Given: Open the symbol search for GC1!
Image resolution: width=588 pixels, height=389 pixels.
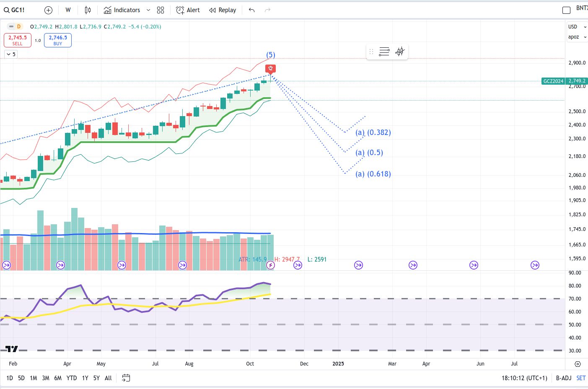Looking at the screenshot, I should click(14, 10).
